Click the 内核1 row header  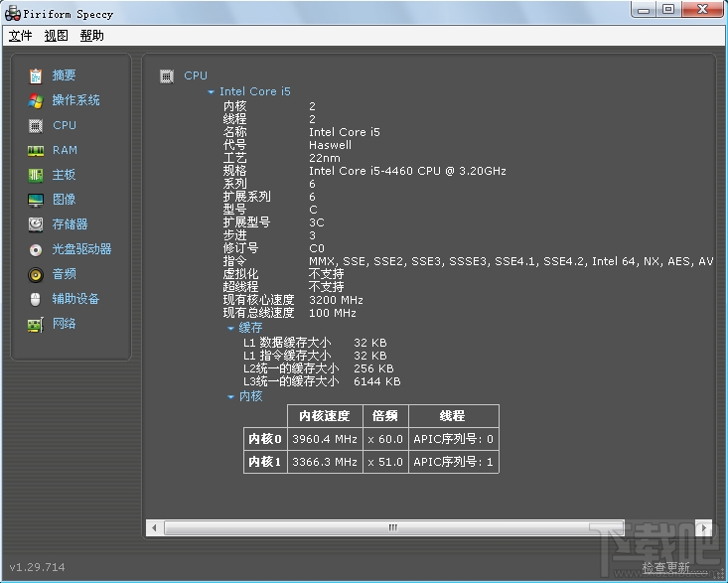click(x=265, y=462)
